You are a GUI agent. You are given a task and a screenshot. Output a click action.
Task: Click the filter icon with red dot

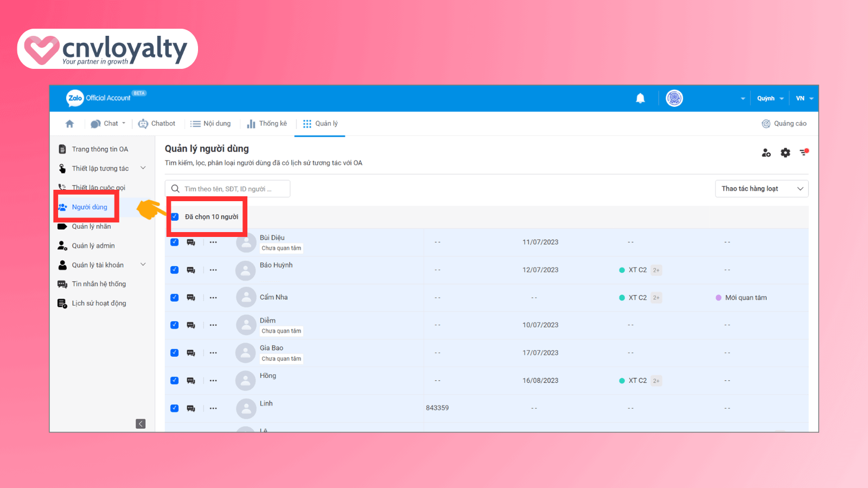pos(804,152)
